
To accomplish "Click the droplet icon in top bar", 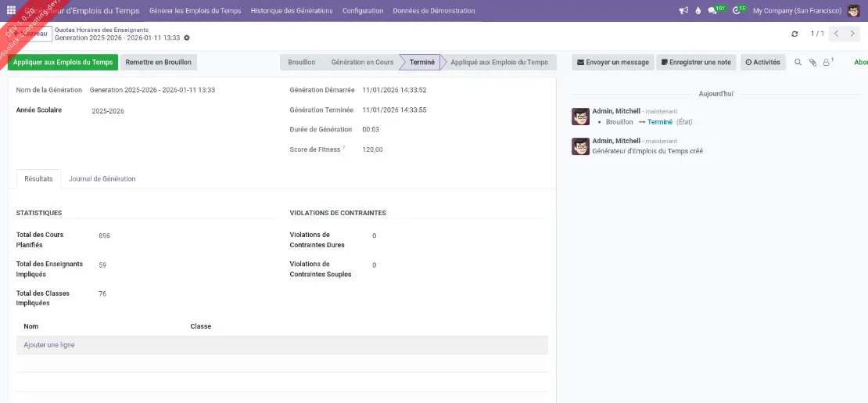I will click(x=698, y=11).
